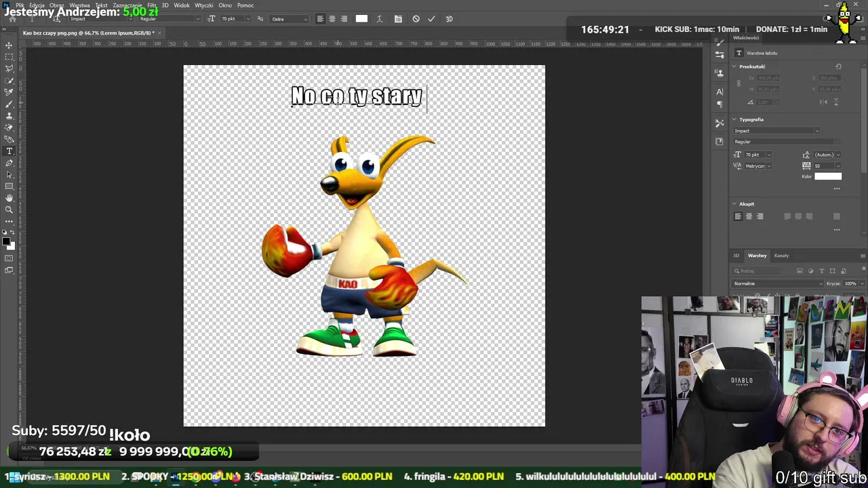Select the Horizontal Type tool
The width and height of the screenshot is (868, 488).
coord(9,151)
